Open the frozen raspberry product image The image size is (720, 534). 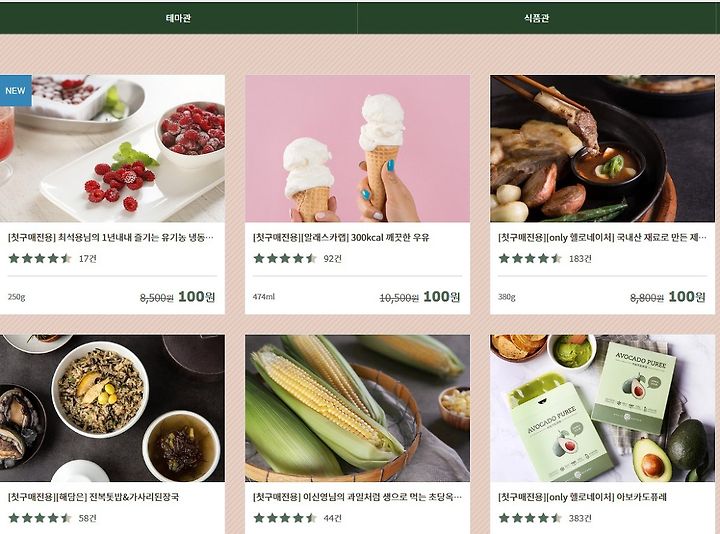(x=112, y=149)
